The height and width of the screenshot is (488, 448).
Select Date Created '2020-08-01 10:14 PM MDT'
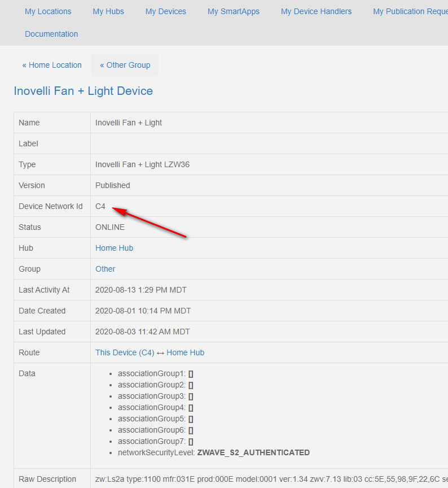(x=143, y=311)
